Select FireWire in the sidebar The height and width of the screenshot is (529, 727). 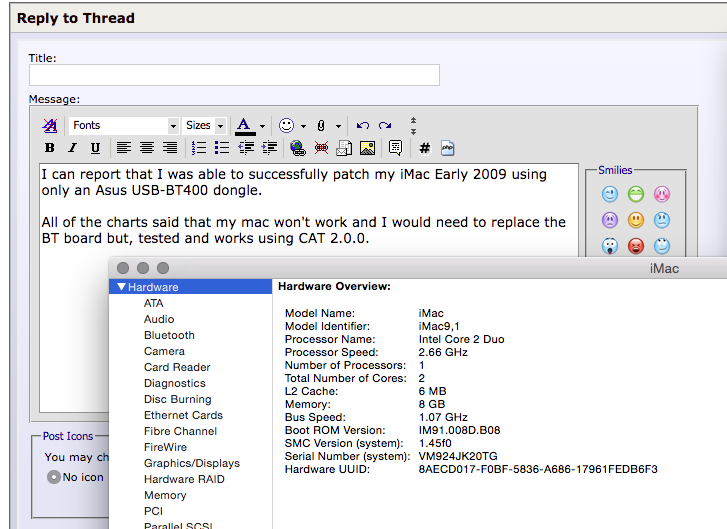(x=166, y=447)
